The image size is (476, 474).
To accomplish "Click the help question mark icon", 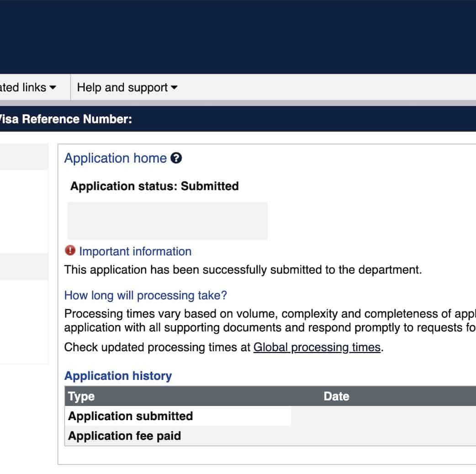I will point(176,158).
